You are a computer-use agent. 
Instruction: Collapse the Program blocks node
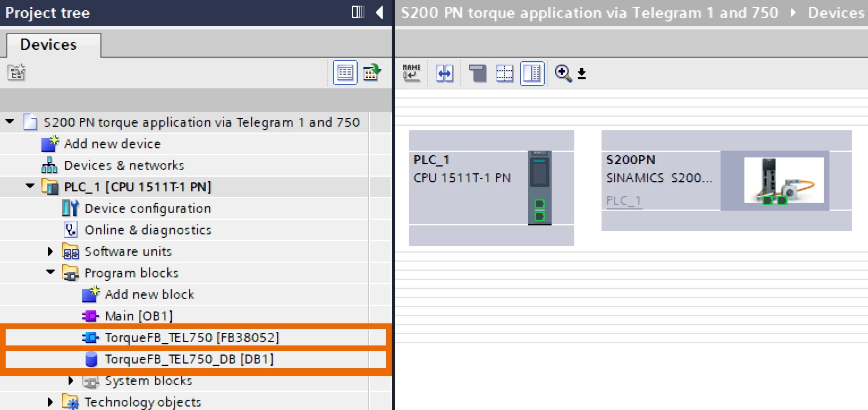pos(50,272)
